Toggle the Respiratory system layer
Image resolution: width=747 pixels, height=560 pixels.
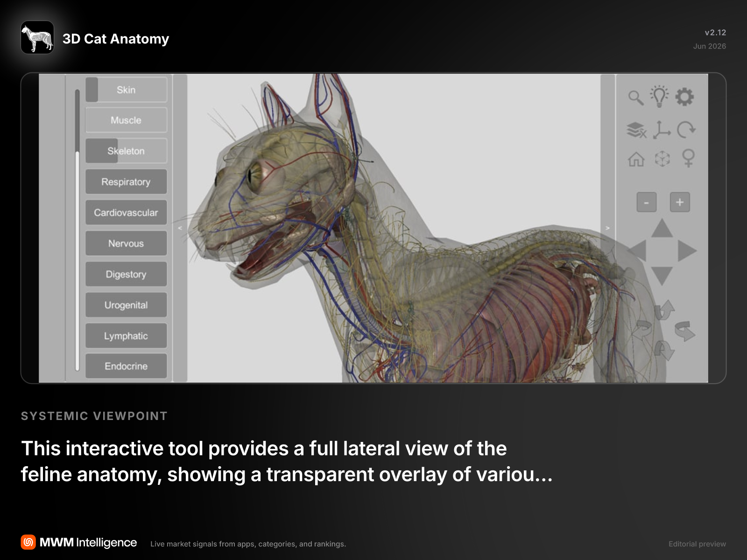(x=126, y=182)
